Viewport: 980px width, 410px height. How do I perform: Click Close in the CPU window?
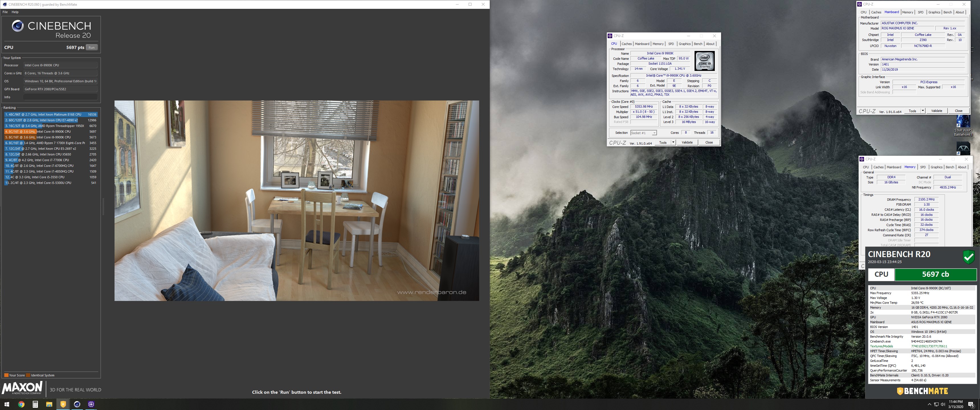[709, 142]
